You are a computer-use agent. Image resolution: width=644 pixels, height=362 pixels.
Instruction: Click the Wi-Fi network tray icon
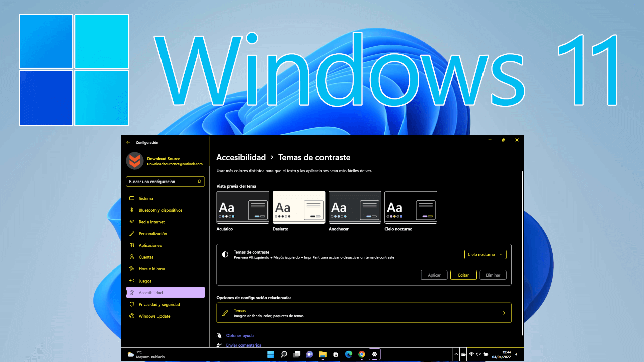pos(471,354)
